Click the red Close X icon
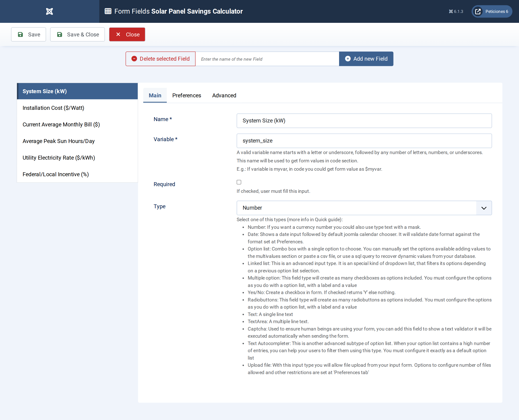Viewport: 519px width, 420px height. pos(118,34)
